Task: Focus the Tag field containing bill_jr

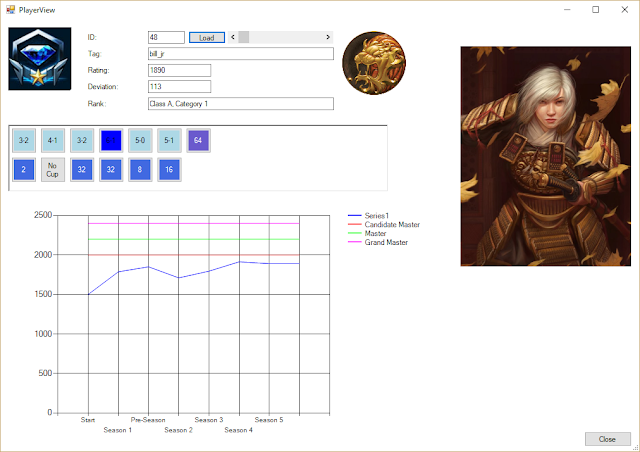Action: [x=241, y=53]
